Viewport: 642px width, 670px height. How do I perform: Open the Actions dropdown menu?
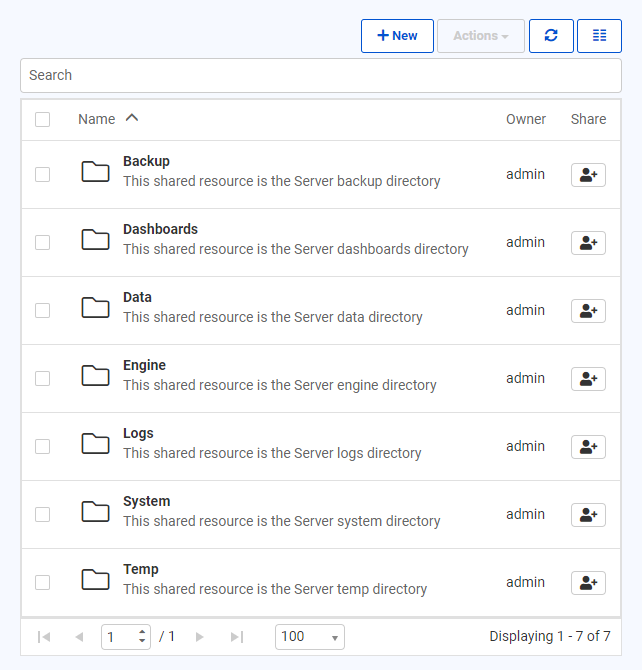tap(480, 36)
